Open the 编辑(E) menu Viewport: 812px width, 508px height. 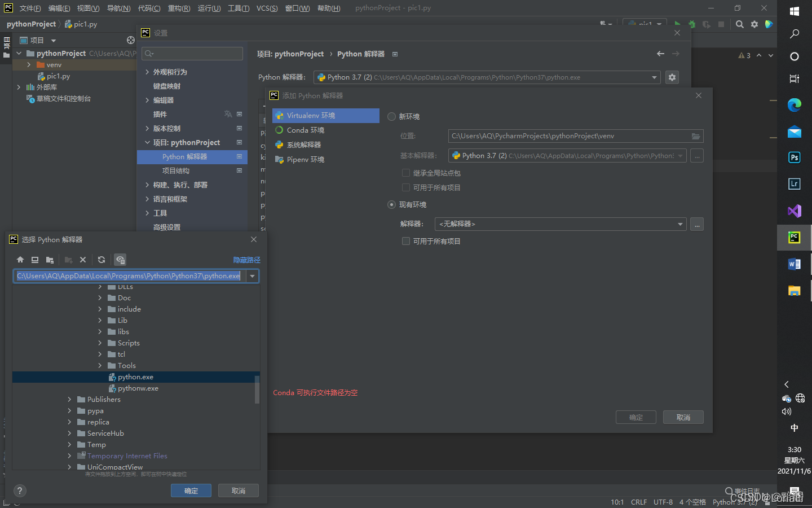click(x=59, y=8)
